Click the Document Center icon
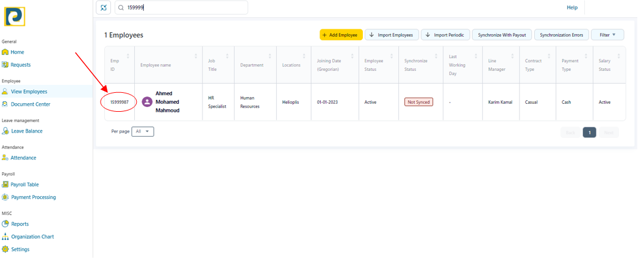The width and height of the screenshot is (644, 262). [x=5, y=104]
